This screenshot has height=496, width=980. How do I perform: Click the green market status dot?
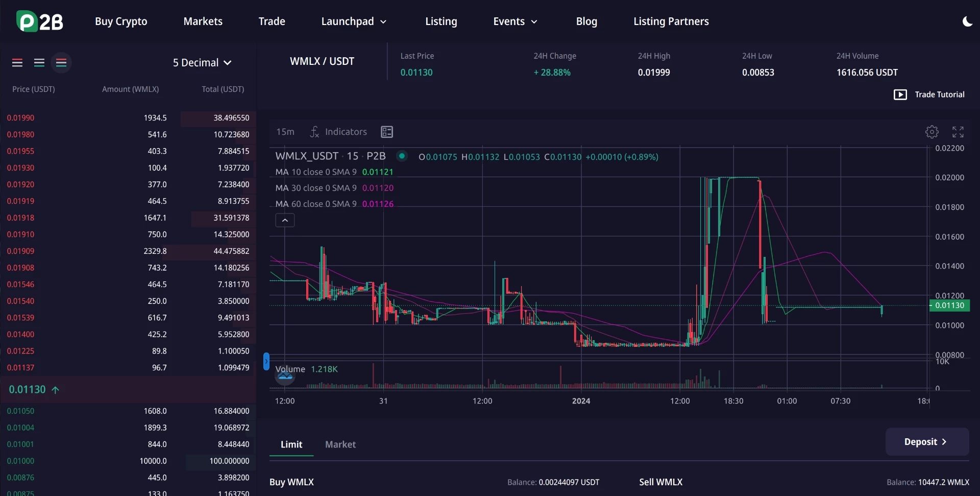pos(402,156)
